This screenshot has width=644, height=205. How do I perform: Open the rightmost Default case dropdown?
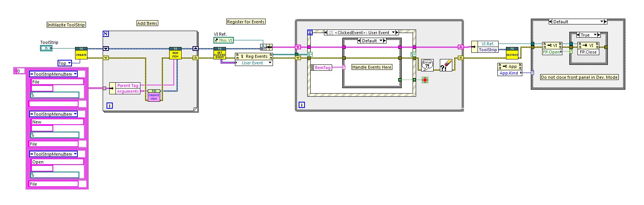coord(602,22)
